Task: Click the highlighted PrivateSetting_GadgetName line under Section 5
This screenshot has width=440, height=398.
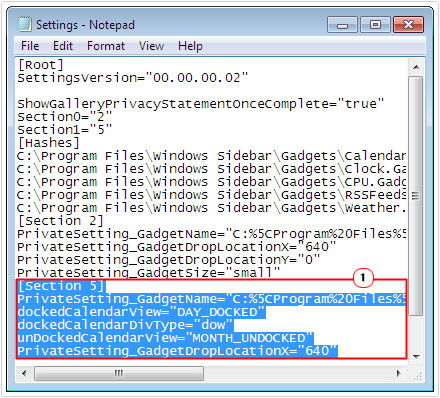Action: coord(212,299)
